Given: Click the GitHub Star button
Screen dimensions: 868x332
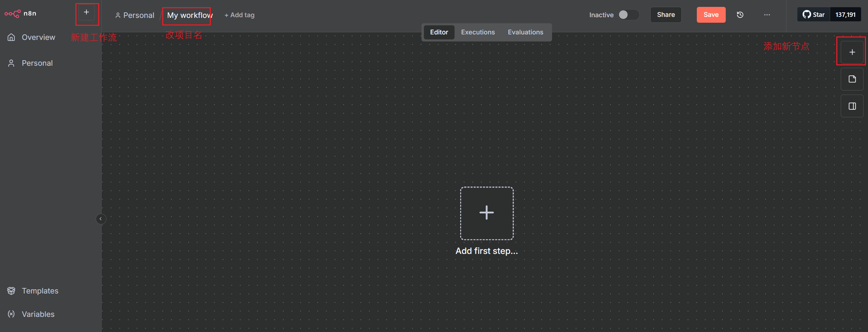Looking at the screenshot, I should (x=814, y=15).
